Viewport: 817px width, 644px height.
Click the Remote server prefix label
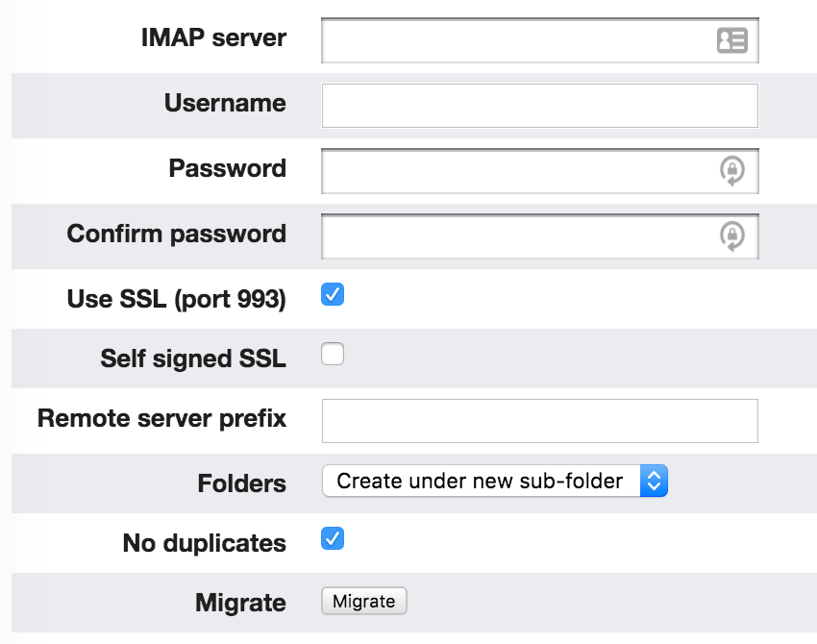pyautogui.click(x=162, y=418)
